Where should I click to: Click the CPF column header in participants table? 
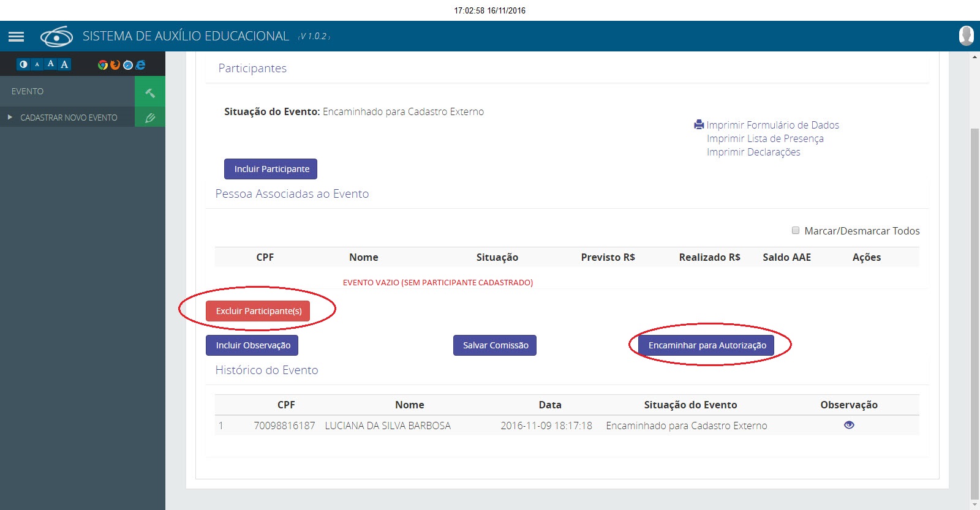(x=265, y=257)
